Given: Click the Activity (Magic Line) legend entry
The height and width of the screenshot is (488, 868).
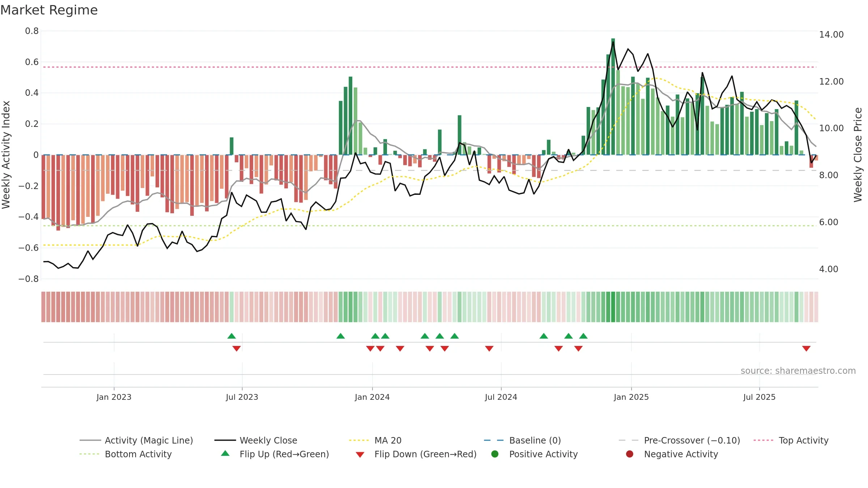Looking at the screenshot, I should [x=136, y=440].
